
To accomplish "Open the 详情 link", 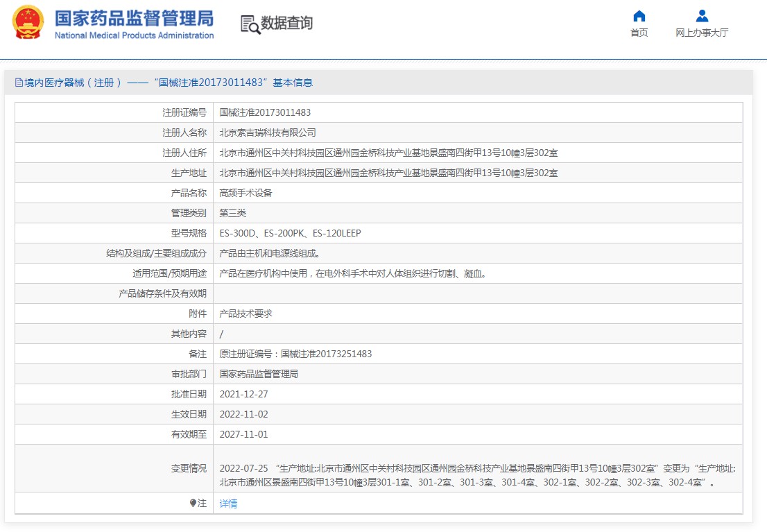I will 228,504.
